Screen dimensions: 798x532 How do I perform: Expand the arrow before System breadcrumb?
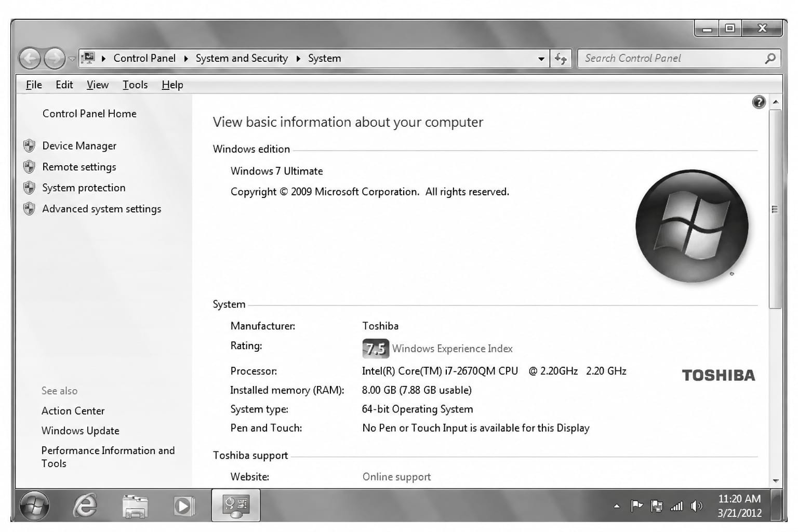tap(298, 59)
